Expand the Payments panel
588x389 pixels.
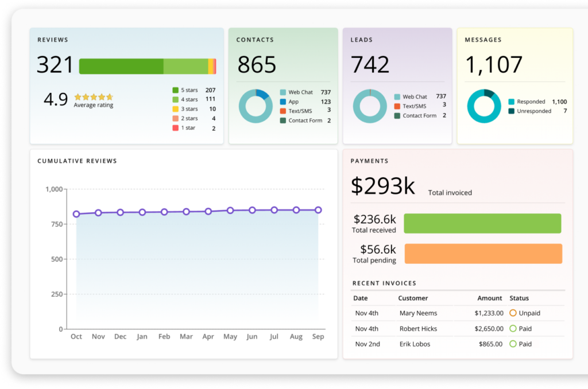370,161
